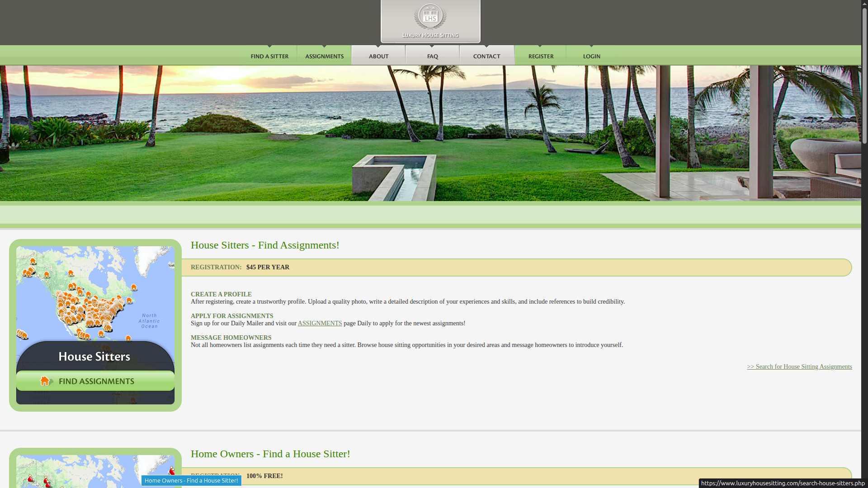Click the Register menu item
Screen dimensions: 868x488
[541, 56]
